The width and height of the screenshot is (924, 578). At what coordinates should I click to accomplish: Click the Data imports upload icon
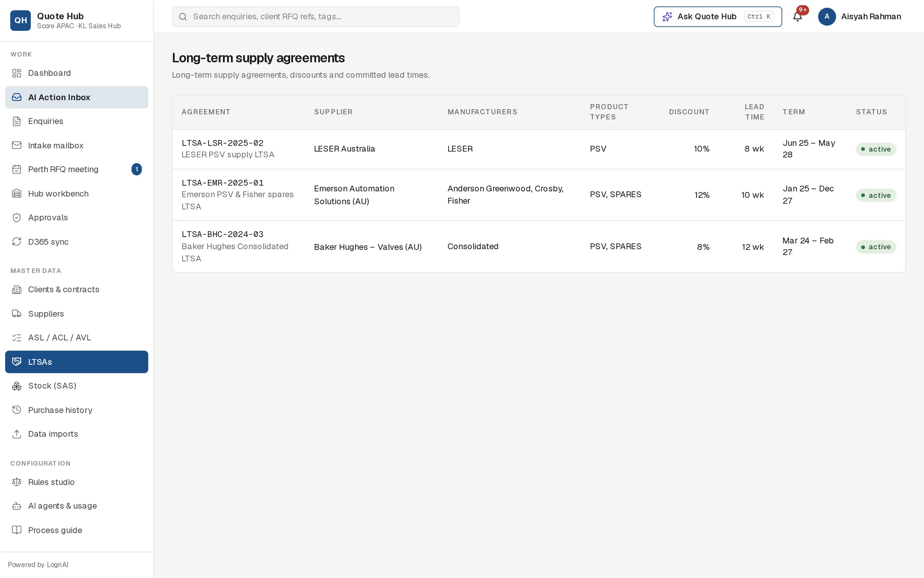[17, 434]
